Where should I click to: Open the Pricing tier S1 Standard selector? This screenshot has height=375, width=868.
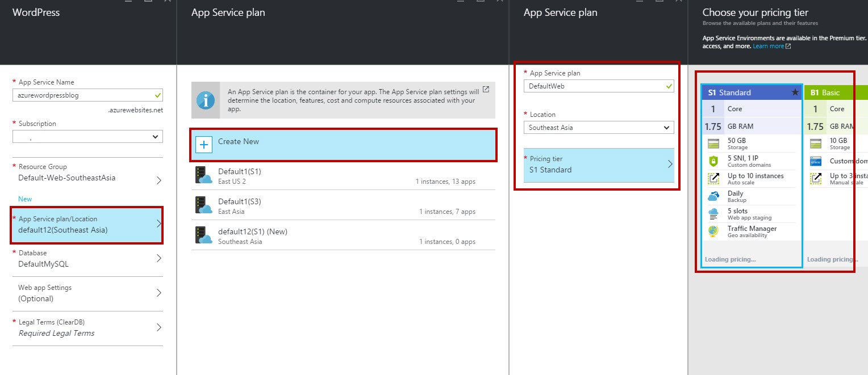599,165
